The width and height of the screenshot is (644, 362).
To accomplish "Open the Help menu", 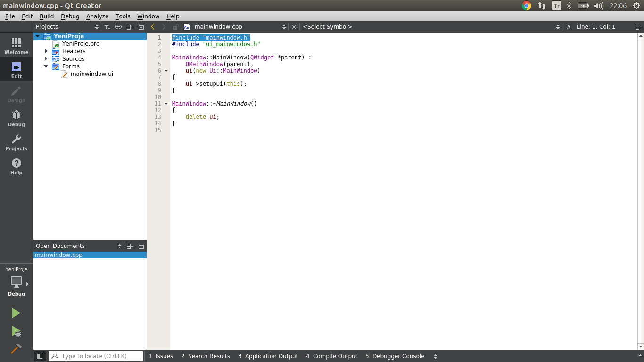I will [173, 16].
